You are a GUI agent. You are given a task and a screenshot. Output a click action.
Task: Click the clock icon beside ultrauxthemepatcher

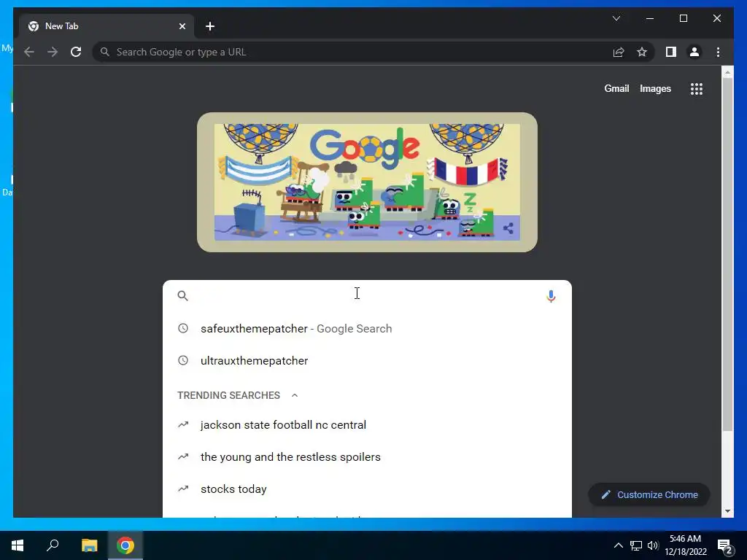[183, 360]
